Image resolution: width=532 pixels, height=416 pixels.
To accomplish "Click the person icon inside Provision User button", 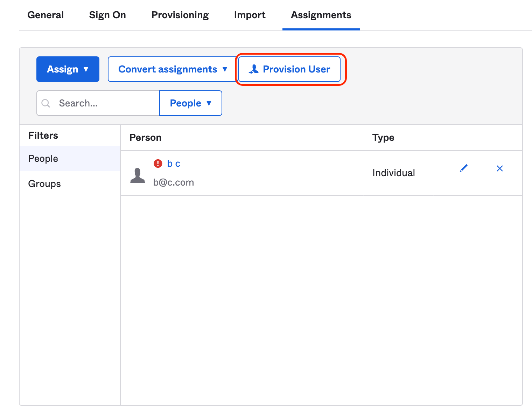I will (x=253, y=69).
